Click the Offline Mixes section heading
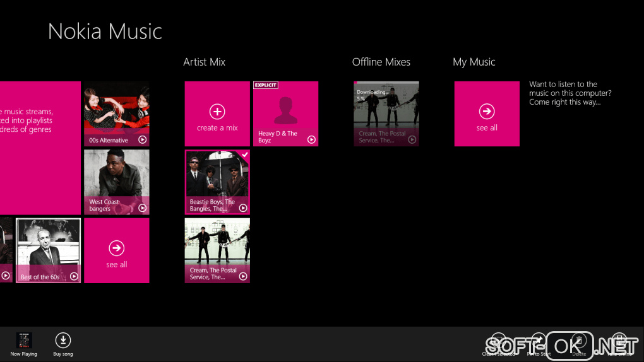 pyautogui.click(x=381, y=62)
